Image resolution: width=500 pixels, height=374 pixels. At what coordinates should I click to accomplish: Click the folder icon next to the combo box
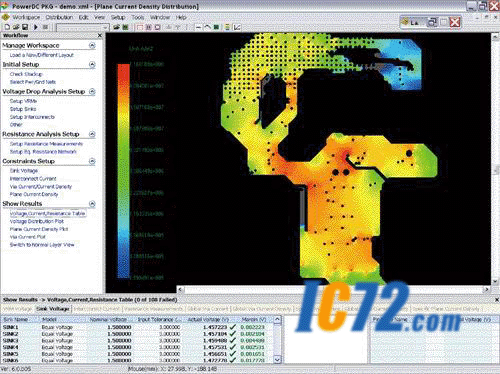point(116,27)
